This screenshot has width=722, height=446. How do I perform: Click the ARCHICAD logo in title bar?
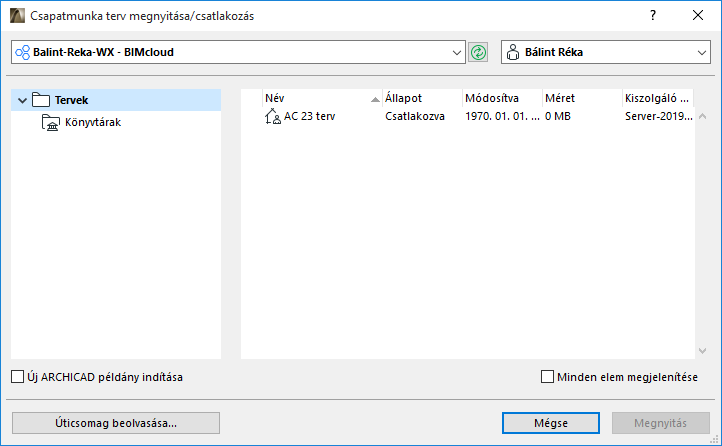pos(17,16)
